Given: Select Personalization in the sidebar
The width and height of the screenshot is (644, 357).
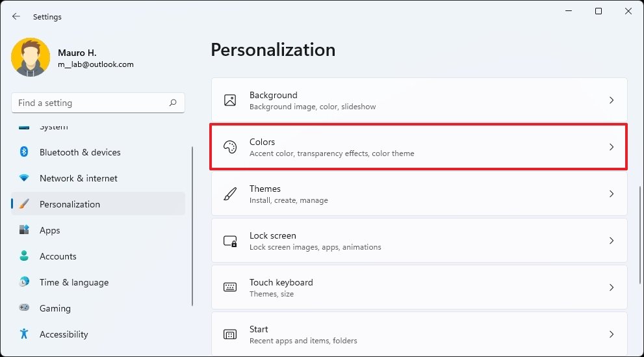Looking at the screenshot, I should pos(97,204).
